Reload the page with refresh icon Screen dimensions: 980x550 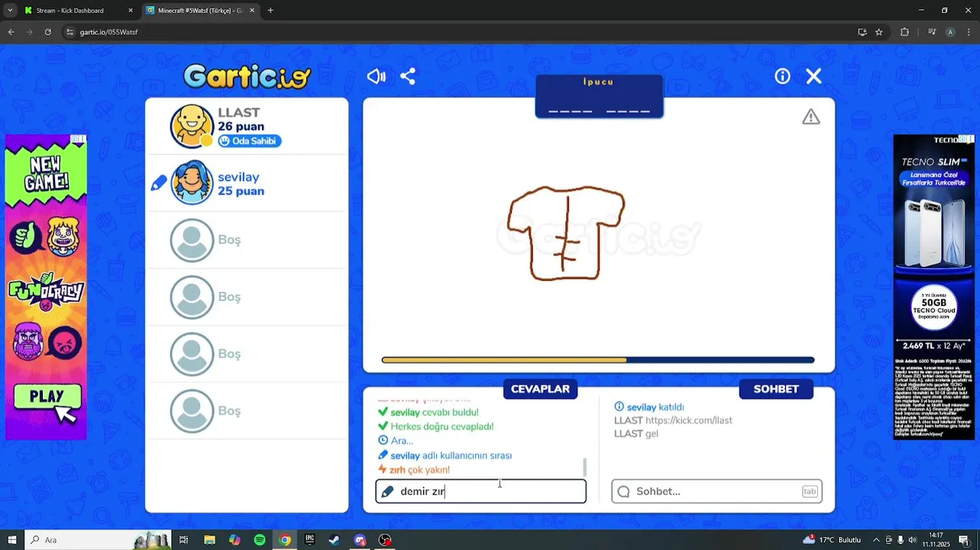47,32
